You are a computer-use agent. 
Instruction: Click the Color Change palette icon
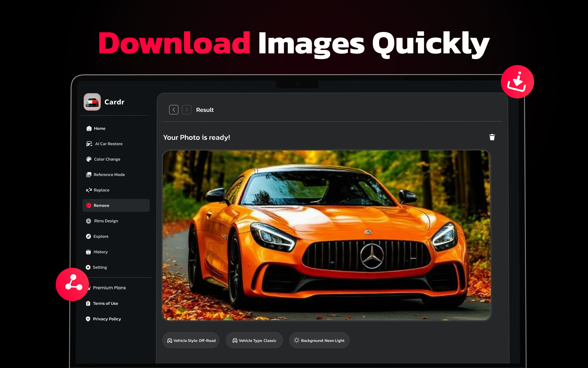click(89, 159)
